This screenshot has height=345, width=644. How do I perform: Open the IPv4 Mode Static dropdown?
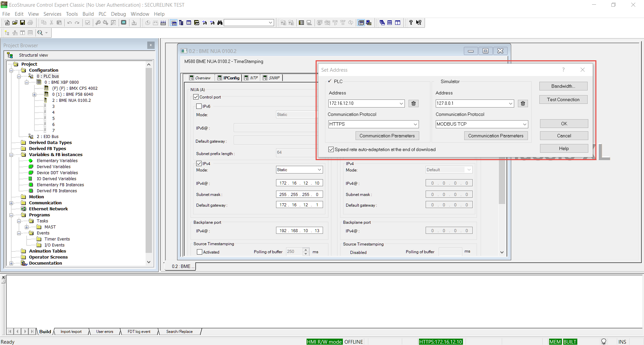pos(319,170)
